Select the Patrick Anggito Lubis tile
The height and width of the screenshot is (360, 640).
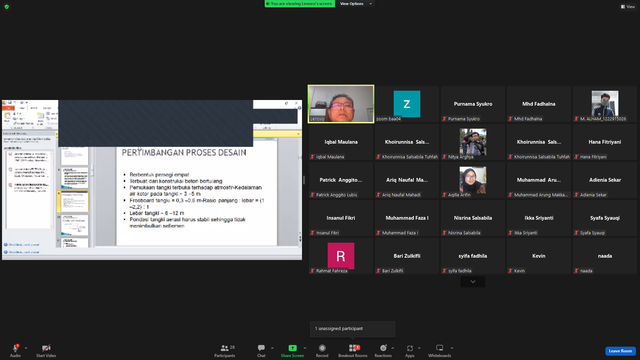341,180
